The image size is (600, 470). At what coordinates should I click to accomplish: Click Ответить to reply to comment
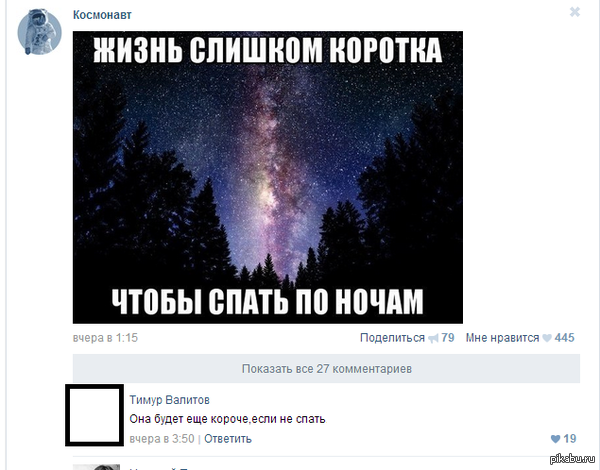228,439
